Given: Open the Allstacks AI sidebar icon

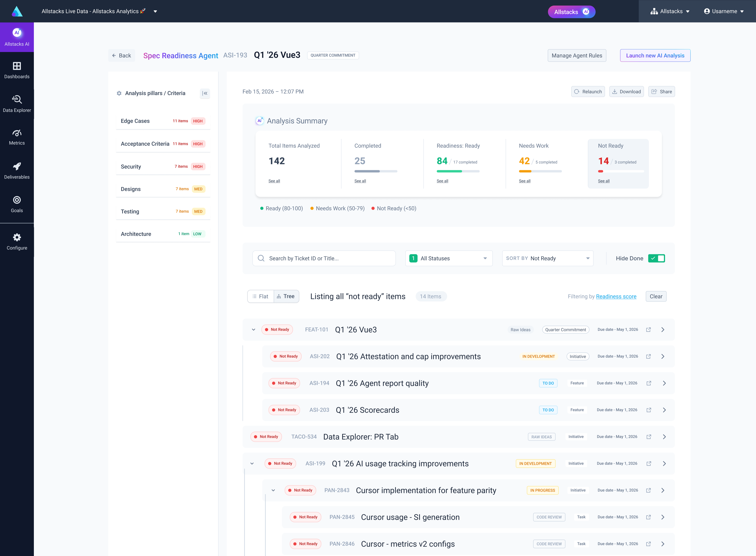Looking at the screenshot, I should (17, 33).
